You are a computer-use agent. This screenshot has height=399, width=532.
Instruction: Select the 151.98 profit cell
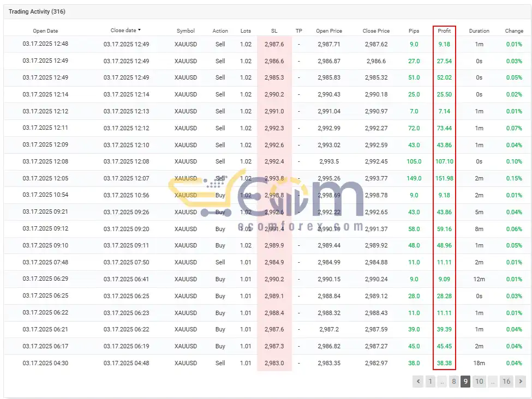coord(444,178)
